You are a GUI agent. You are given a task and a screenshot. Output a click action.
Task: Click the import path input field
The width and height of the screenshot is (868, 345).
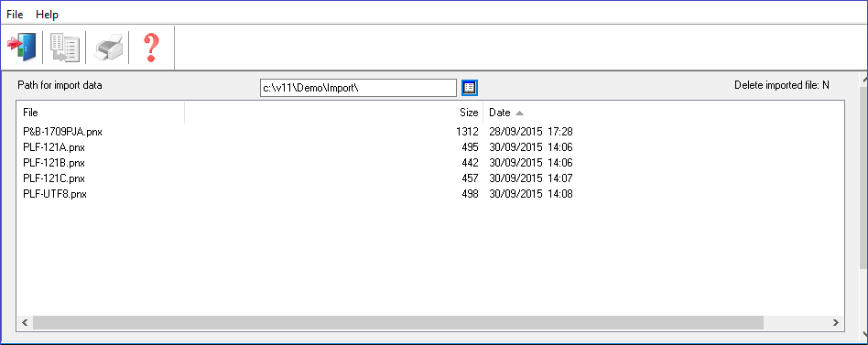point(358,88)
